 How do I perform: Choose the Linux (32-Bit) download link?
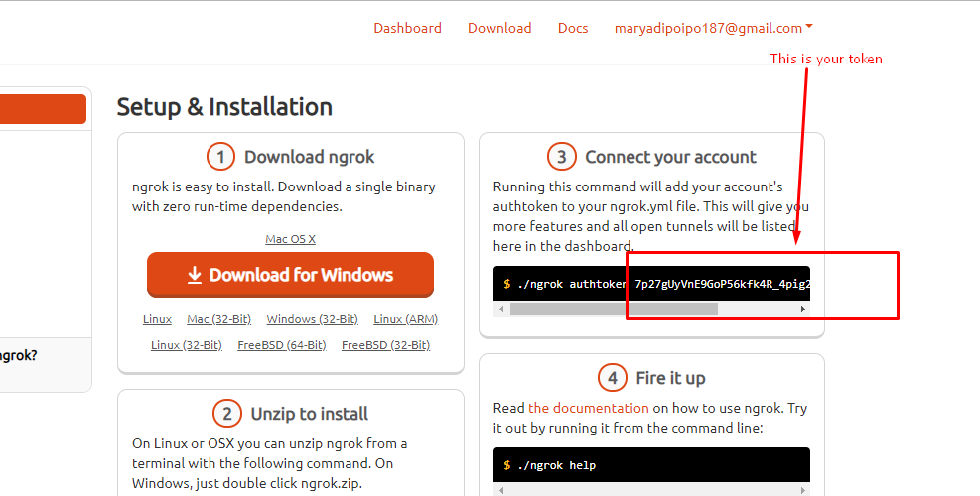pos(187,345)
